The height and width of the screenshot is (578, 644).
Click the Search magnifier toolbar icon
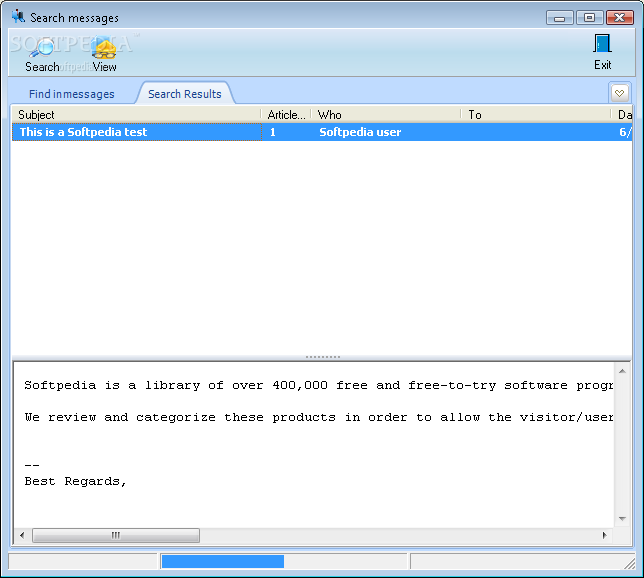coord(42,49)
